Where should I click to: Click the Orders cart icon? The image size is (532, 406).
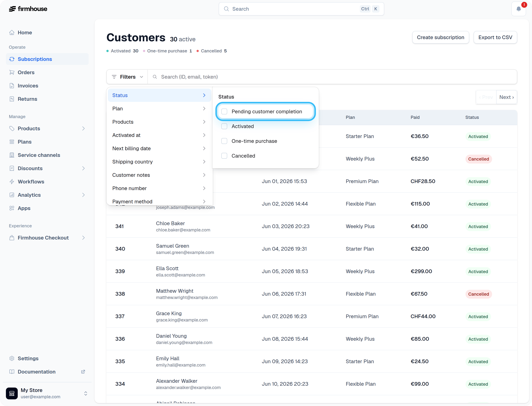click(x=12, y=72)
